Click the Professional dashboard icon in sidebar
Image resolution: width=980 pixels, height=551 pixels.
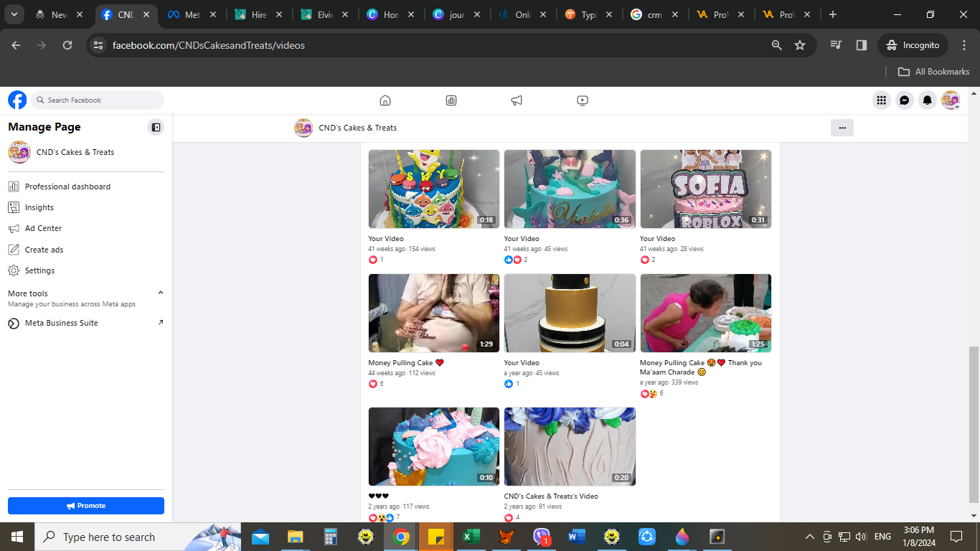(x=13, y=187)
